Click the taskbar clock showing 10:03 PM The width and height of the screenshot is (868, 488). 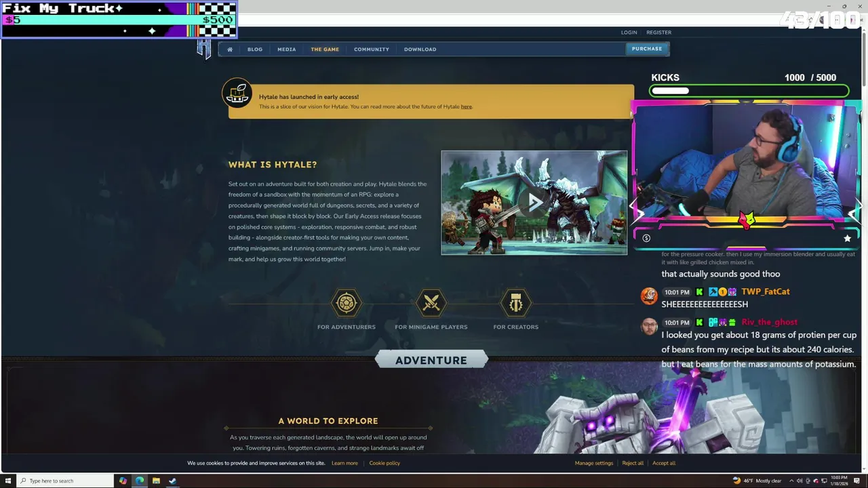[x=838, y=481]
